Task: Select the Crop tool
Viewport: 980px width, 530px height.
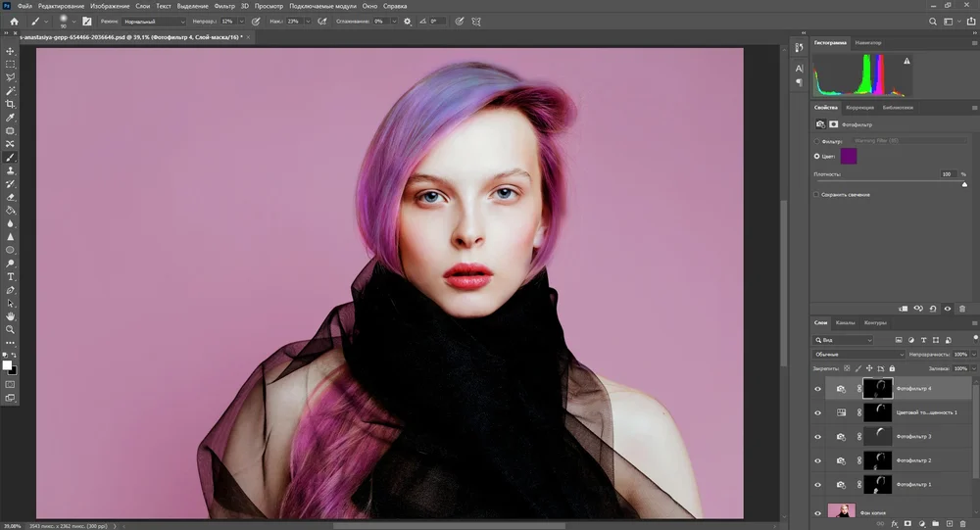Action: coord(11,104)
